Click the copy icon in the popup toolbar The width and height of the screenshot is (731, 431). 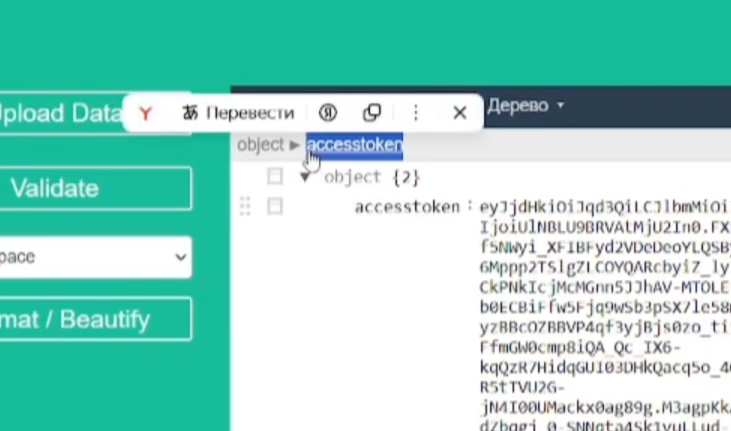tap(372, 113)
